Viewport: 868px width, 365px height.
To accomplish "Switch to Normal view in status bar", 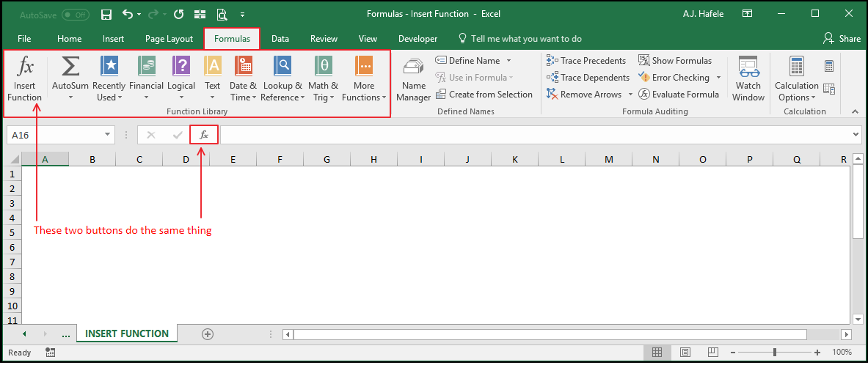I will click(657, 353).
